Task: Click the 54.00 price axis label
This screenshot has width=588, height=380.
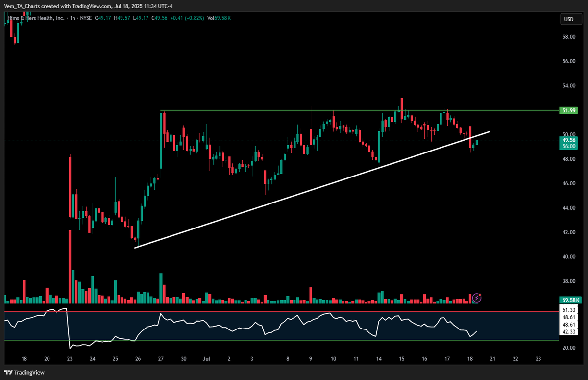Action: point(569,86)
